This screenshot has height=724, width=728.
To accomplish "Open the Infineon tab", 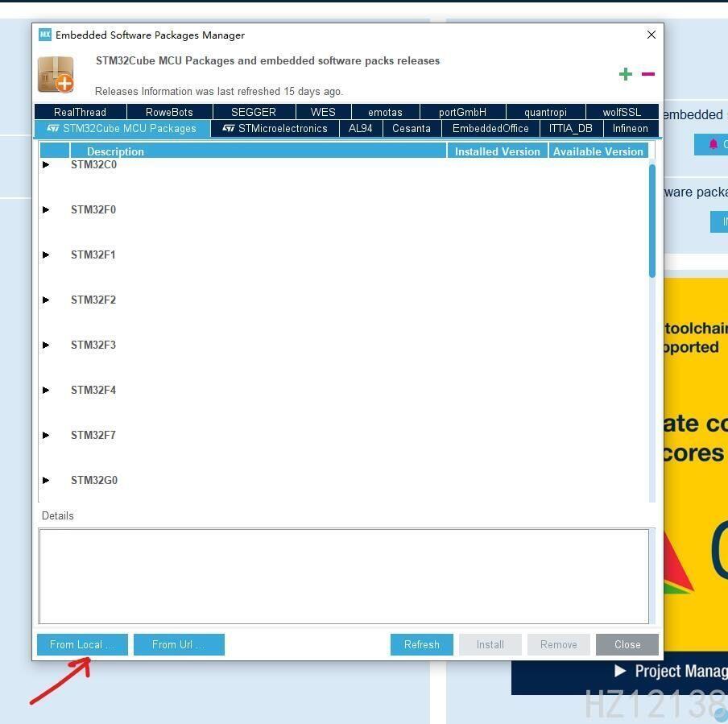I will 630,128.
